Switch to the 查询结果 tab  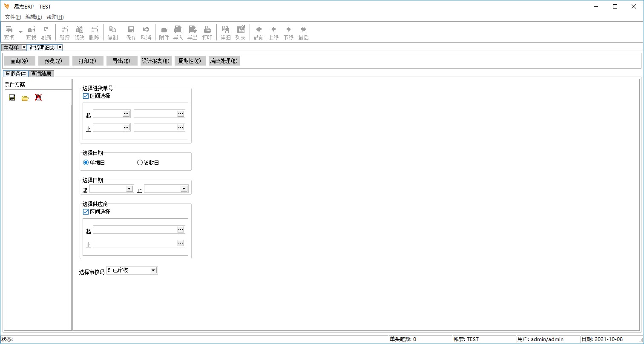pos(41,74)
